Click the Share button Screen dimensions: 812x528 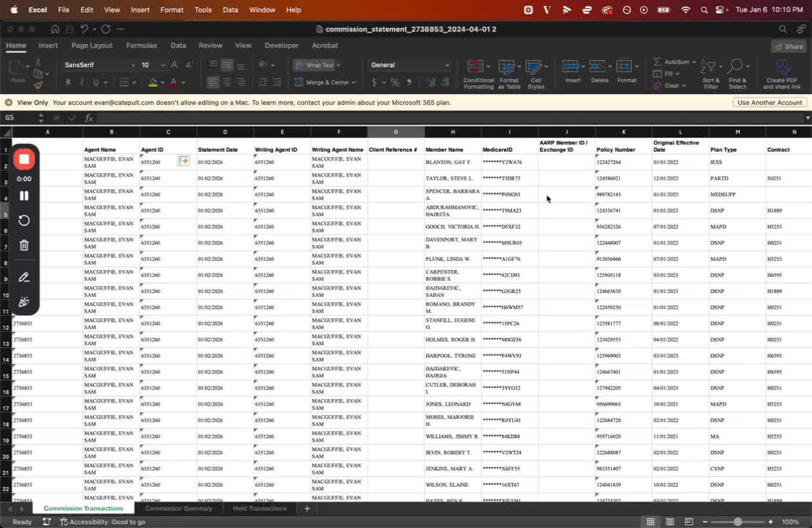(x=789, y=46)
